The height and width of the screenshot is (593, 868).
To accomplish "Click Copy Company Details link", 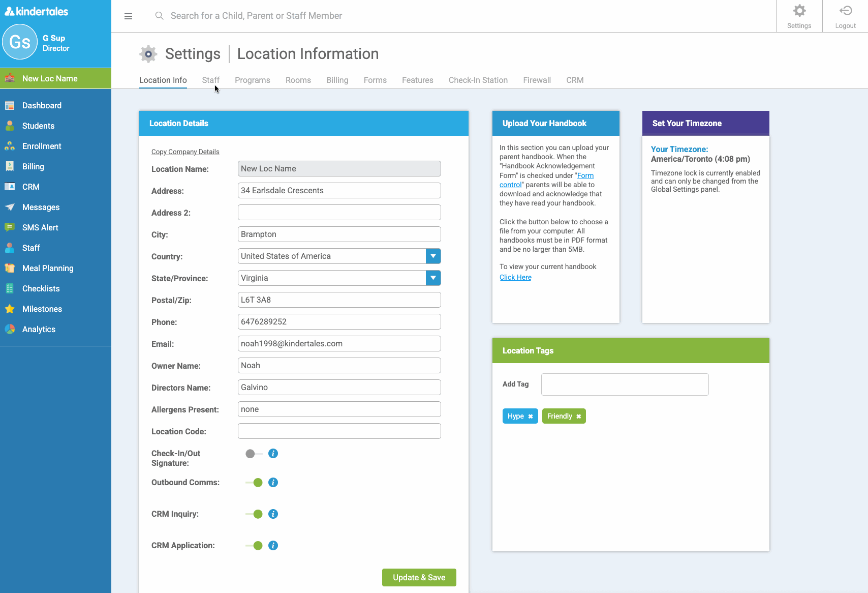I will [x=185, y=152].
